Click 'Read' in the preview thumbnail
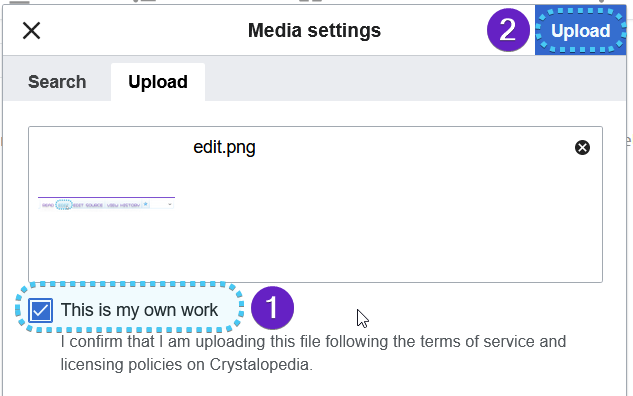633x396 pixels. [48, 205]
